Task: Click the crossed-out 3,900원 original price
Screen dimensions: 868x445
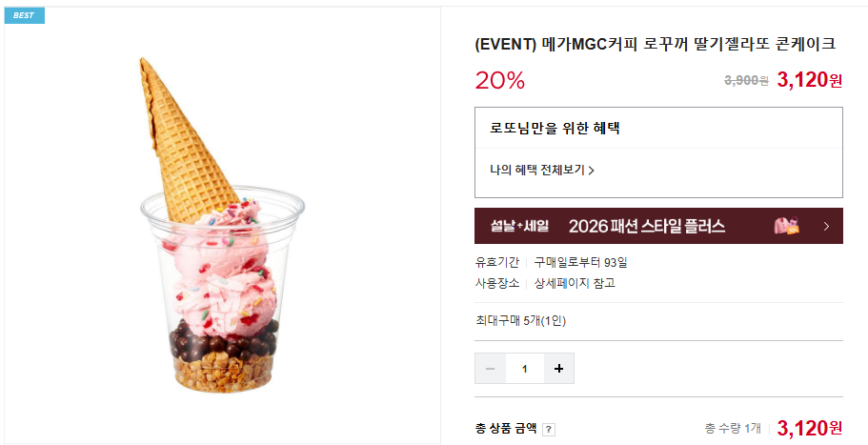Action: (746, 81)
